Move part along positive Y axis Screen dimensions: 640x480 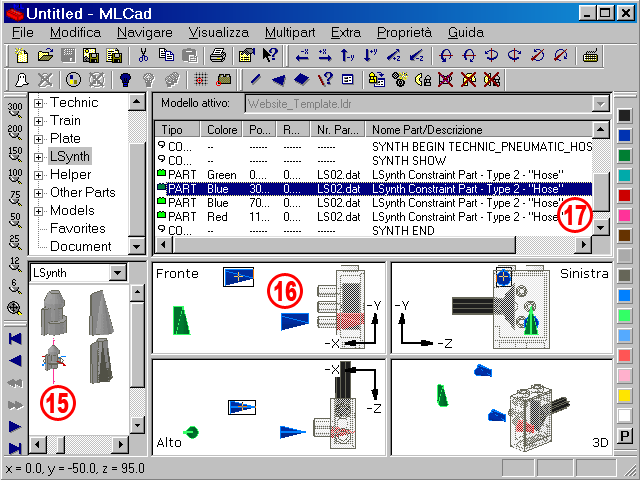point(371,55)
